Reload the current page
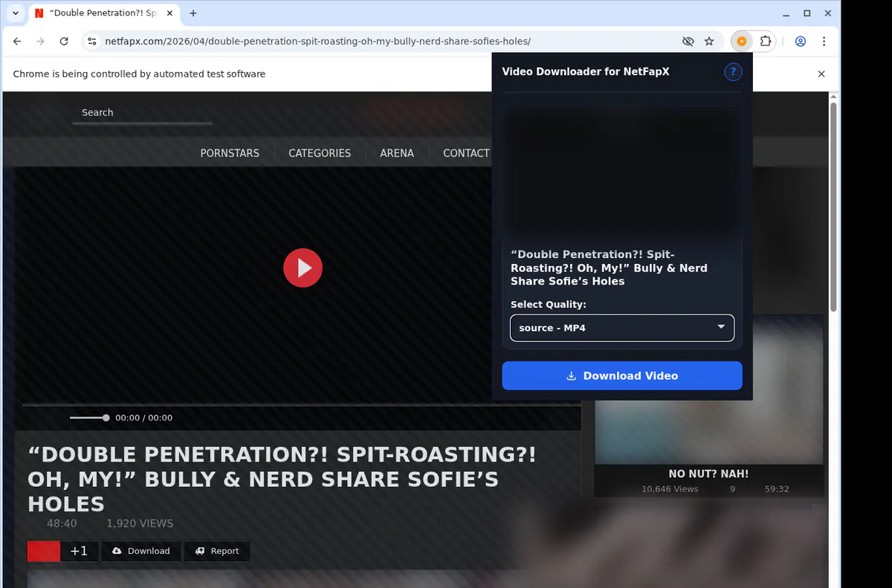The image size is (892, 588). (x=64, y=42)
